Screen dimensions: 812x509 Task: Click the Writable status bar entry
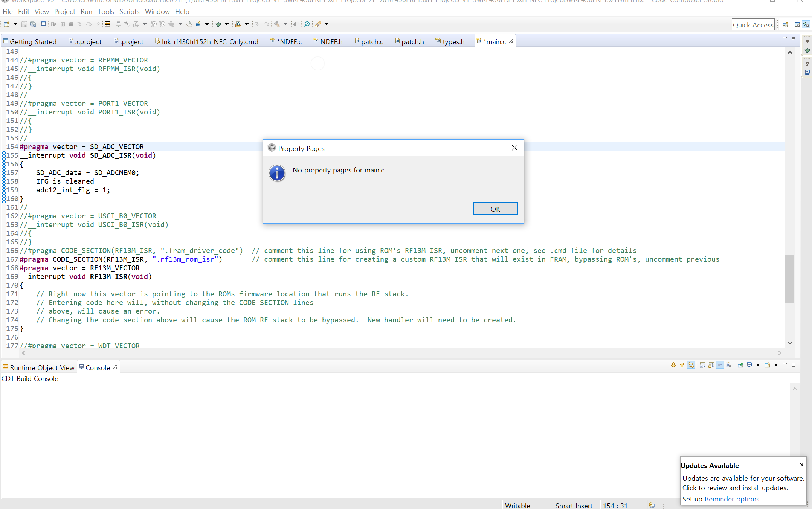pyautogui.click(x=517, y=506)
